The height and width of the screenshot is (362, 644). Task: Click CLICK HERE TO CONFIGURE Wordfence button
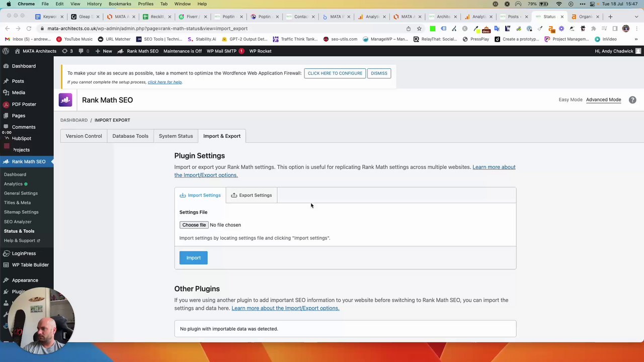pos(335,73)
